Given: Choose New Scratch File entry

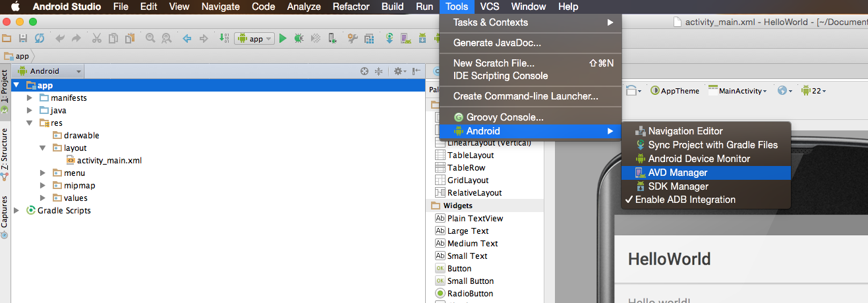Looking at the screenshot, I should click(531, 63).
